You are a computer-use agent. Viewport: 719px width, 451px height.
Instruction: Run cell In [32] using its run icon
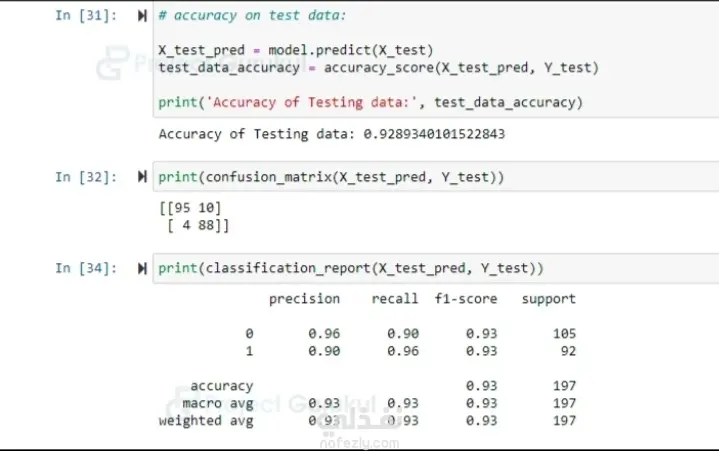142,177
